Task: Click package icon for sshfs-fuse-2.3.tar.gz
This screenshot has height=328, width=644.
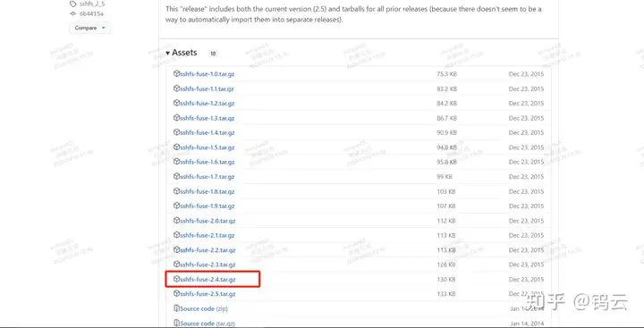Action: [x=176, y=265]
